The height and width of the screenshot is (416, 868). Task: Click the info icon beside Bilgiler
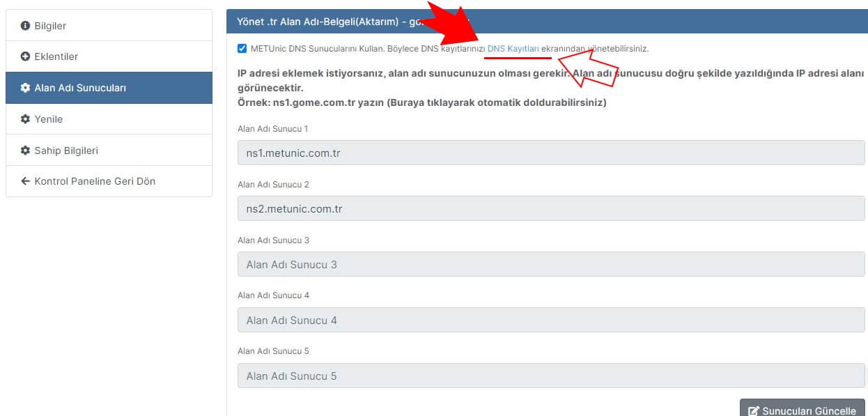click(25, 26)
